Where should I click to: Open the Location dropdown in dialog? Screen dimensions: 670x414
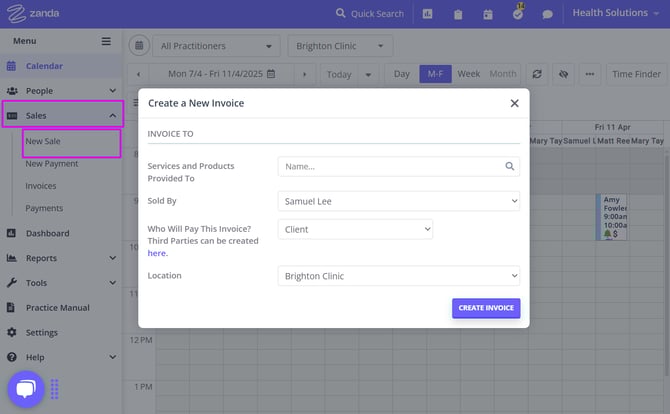point(398,275)
